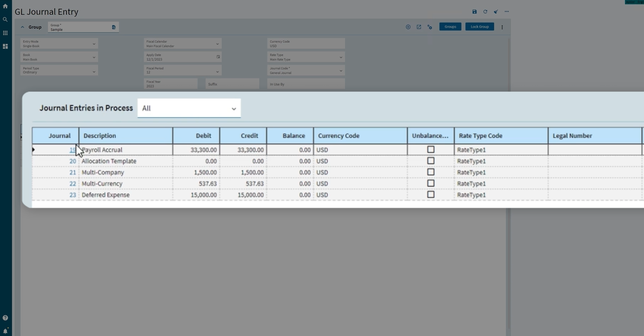Check Unbalanced box for Multi-Currency row
This screenshot has height=336, width=644.
pos(430,183)
